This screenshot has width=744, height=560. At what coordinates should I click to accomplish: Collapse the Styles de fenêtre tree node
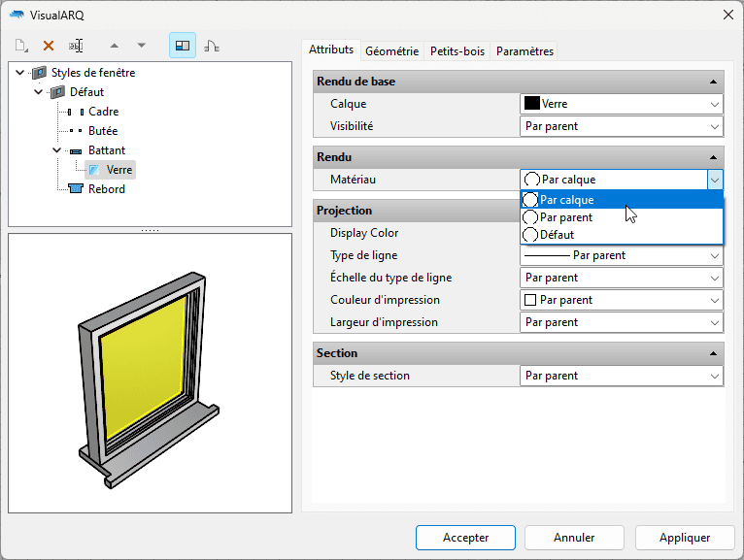[x=20, y=73]
